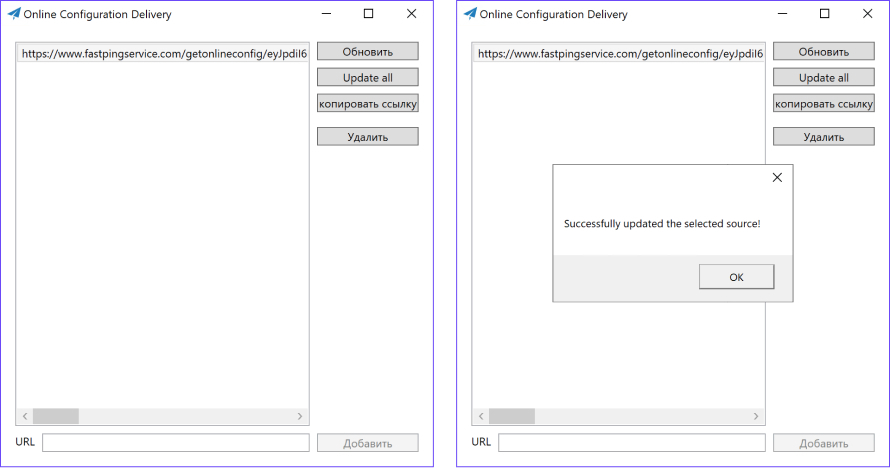The height and width of the screenshot is (468, 890).
Task: Click 'Update all' in the window without a dialog
Action: 368,78
